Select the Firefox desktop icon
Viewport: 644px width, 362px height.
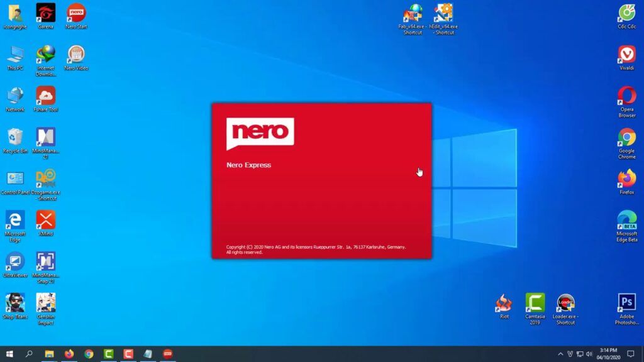coord(627,182)
